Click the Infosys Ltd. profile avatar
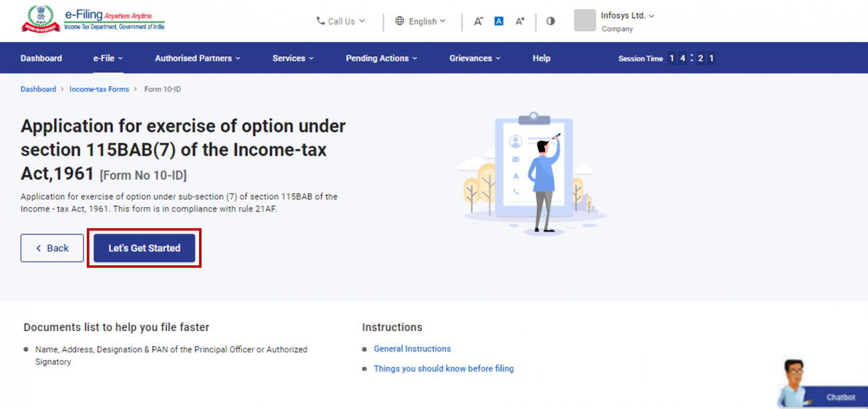The image size is (868, 409). pyautogui.click(x=584, y=20)
